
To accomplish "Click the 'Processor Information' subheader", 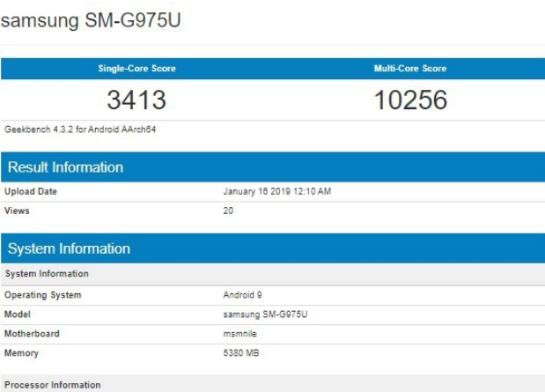I will pos(273,383).
